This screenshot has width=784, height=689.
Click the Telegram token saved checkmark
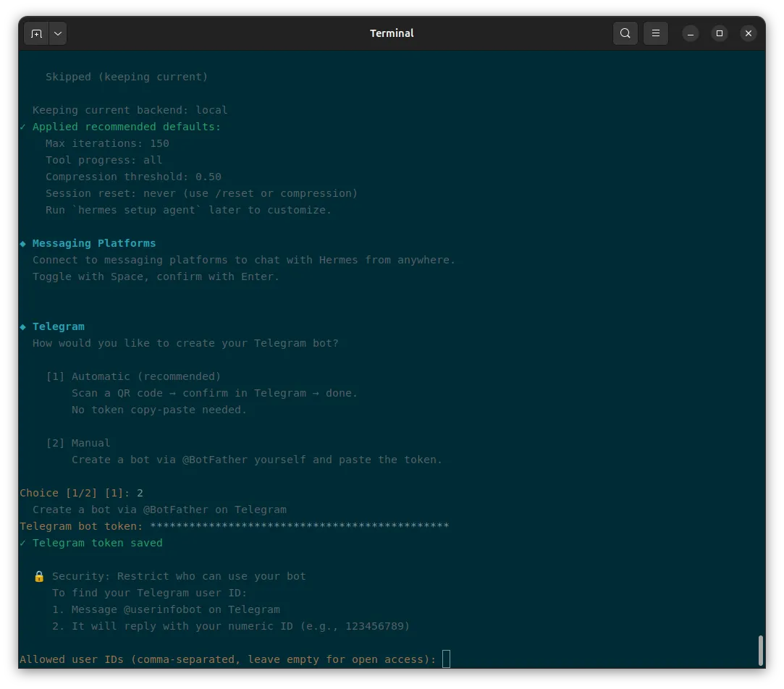click(22, 543)
